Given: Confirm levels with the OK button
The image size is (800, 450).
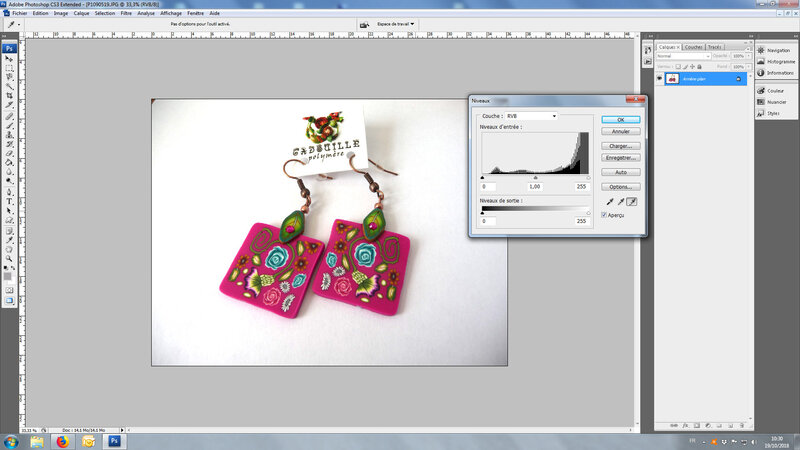Looking at the screenshot, I should 620,119.
